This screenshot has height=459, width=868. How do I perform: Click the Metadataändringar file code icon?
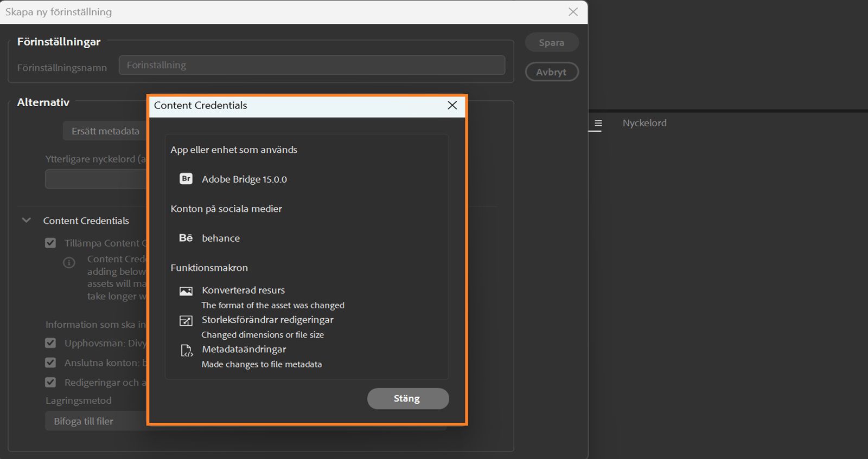pyautogui.click(x=187, y=351)
